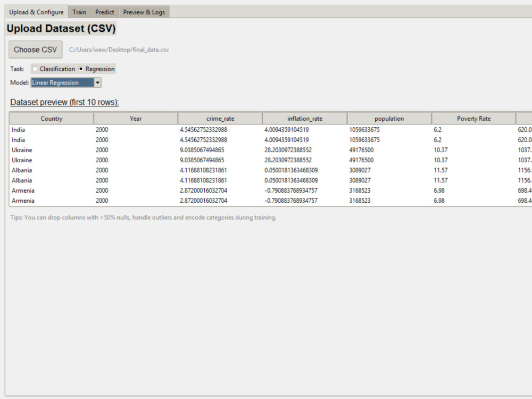Click the first 1059633675 population cell
The width and height of the screenshot is (532, 399).
[364, 130]
